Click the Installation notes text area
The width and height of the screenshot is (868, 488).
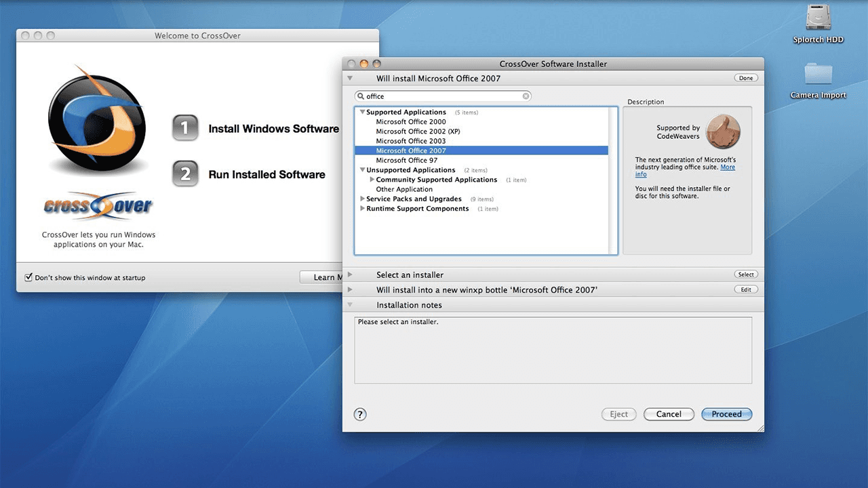pyautogui.click(x=553, y=350)
